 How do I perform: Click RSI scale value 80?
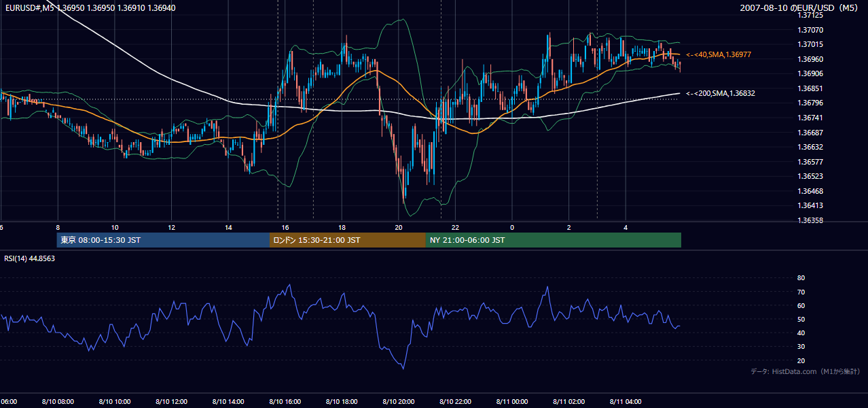(x=801, y=278)
